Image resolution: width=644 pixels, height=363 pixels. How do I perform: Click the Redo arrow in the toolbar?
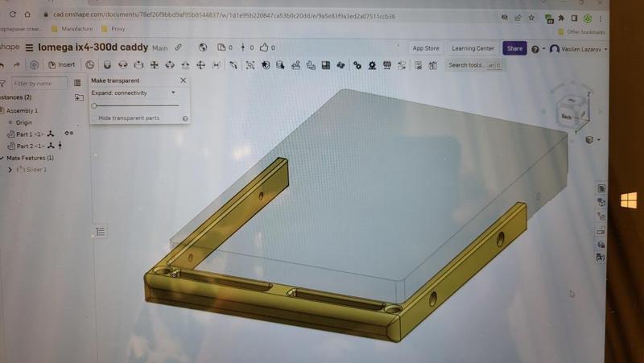coord(16,65)
